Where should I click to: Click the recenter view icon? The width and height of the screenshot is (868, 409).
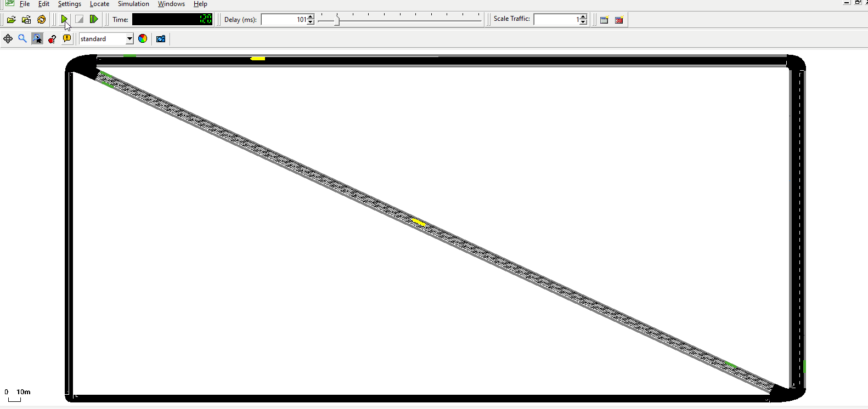click(8, 39)
